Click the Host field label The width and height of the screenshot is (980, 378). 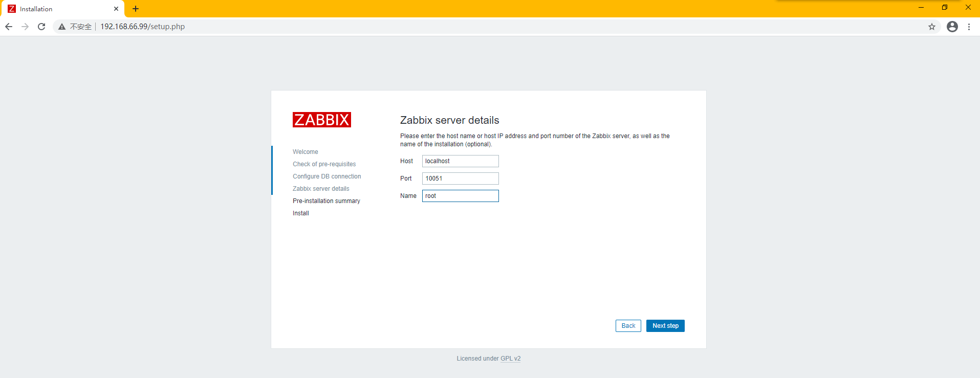pyautogui.click(x=406, y=161)
